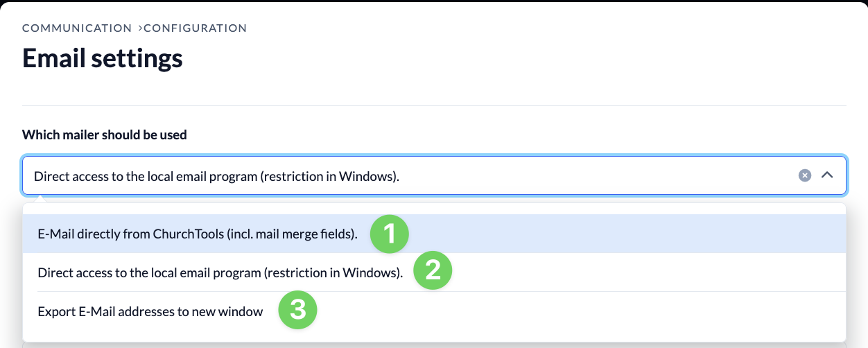This screenshot has height=348, width=868.
Task: Click the blank area of the Export E-Mail row
Action: tap(582, 311)
